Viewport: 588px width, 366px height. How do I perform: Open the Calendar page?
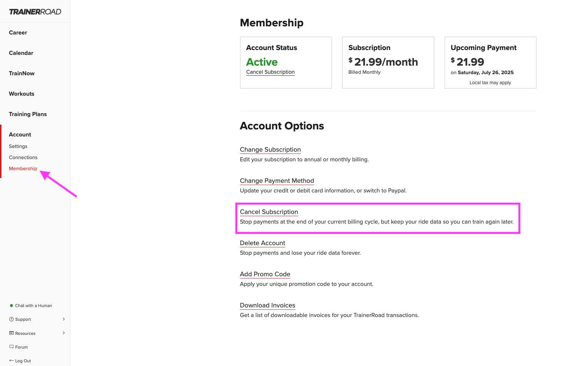[x=21, y=53]
